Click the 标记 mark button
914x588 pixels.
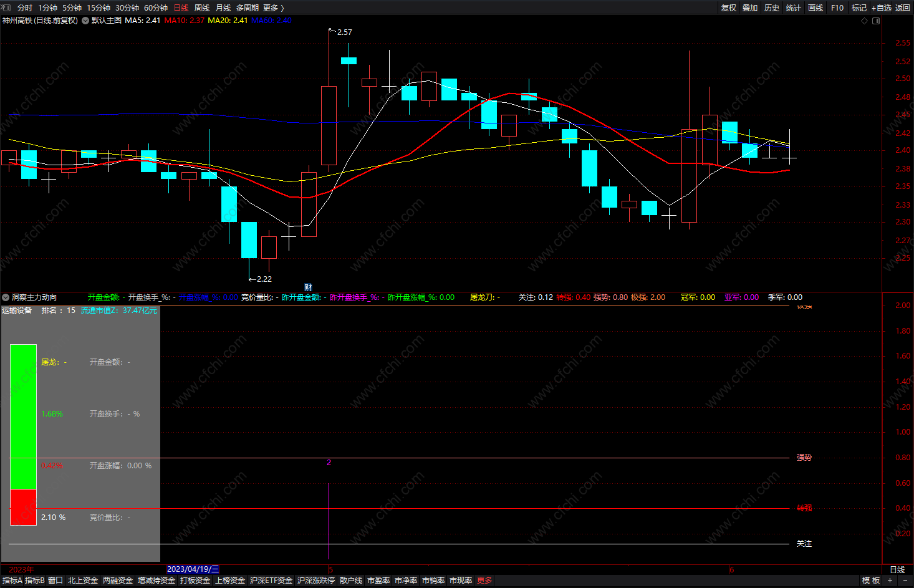pyautogui.click(x=859, y=7)
